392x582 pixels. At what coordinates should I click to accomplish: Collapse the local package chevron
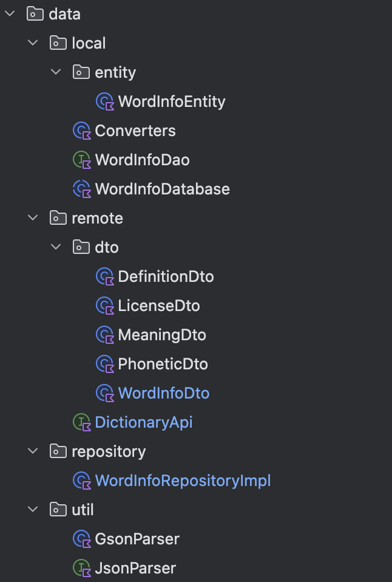click(x=33, y=43)
